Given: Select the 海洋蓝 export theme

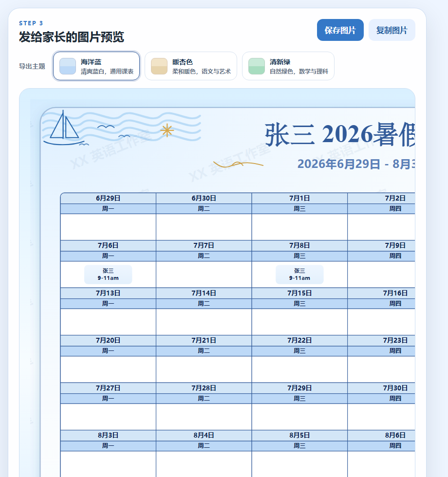Looking at the screenshot, I should (96, 66).
